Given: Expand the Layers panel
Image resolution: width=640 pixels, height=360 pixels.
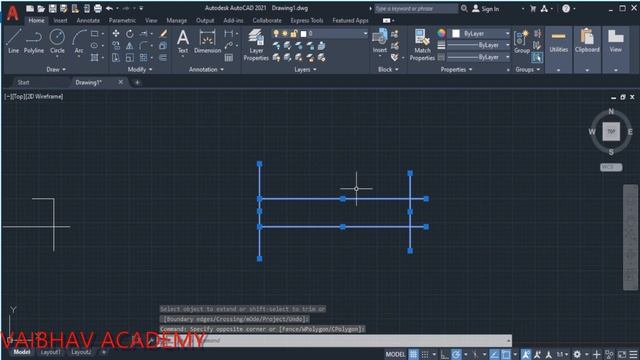Looking at the screenshot, I should [x=305, y=69].
